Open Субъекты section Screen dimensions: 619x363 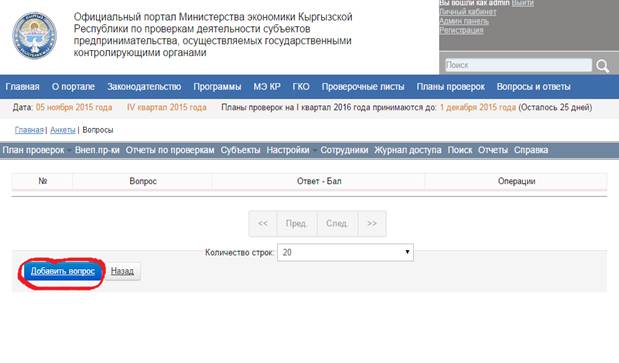[240, 150]
